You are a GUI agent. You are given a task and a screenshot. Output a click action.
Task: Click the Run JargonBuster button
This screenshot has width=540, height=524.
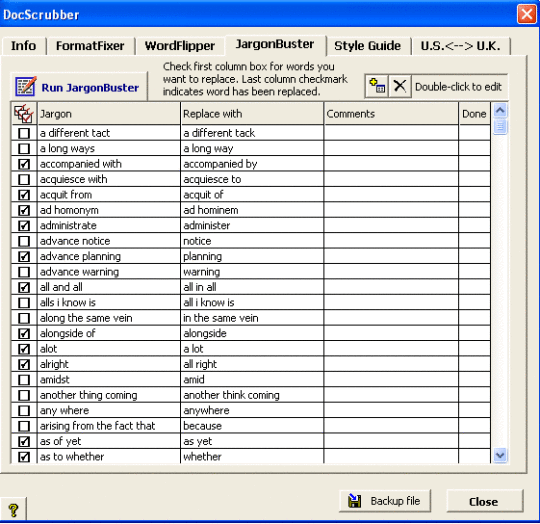pos(79,87)
